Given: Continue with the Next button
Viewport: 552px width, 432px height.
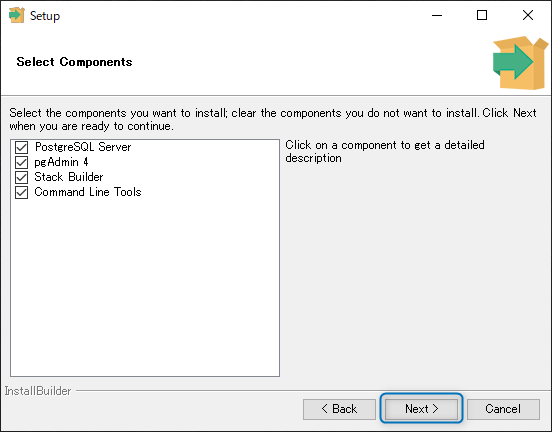Looking at the screenshot, I should 421,409.
